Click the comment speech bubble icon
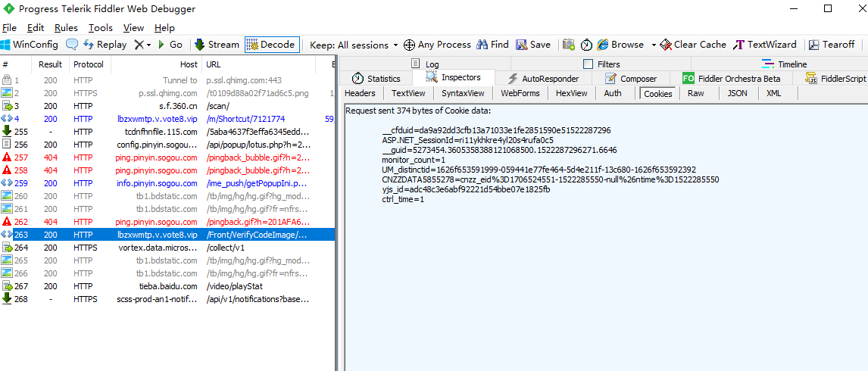The height and width of the screenshot is (371, 868). [71, 45]
